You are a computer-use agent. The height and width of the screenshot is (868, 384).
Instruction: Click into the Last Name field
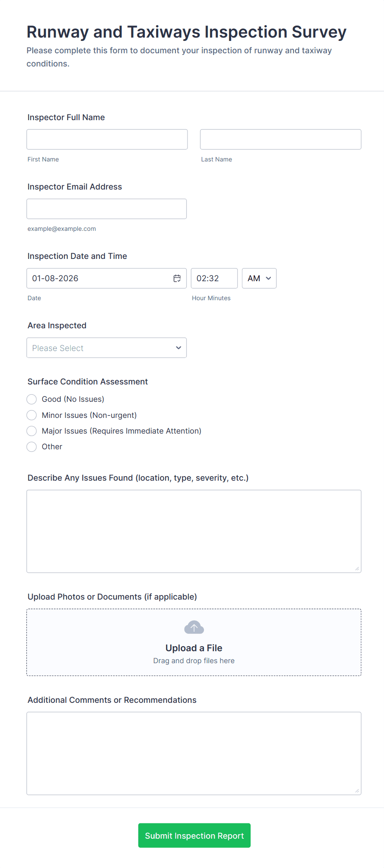[280, 140]
